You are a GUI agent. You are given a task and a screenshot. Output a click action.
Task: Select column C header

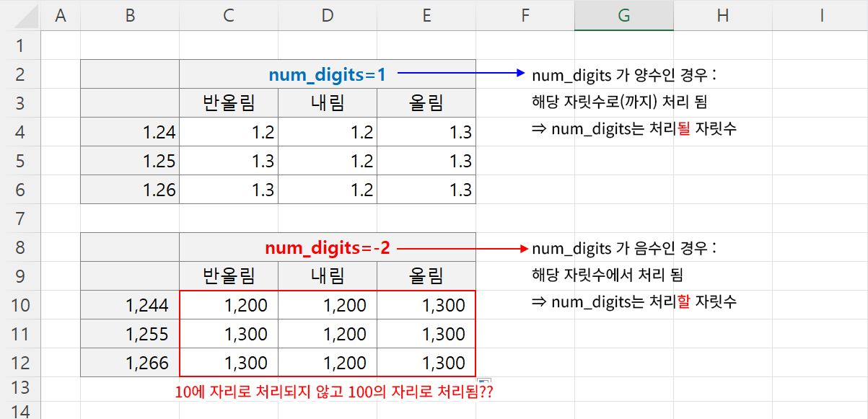pyautogui.click(x=229, y=15)
